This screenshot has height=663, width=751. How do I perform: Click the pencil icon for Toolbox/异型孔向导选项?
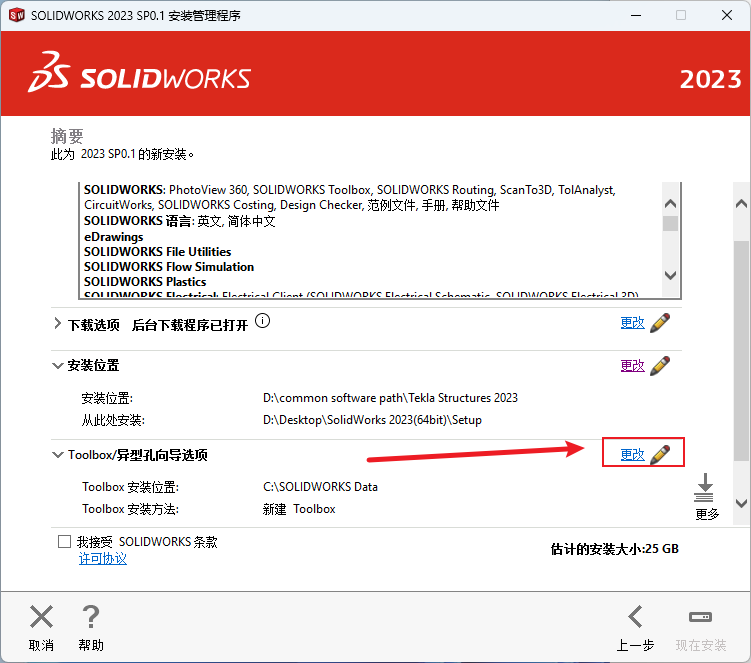[660, 455]
